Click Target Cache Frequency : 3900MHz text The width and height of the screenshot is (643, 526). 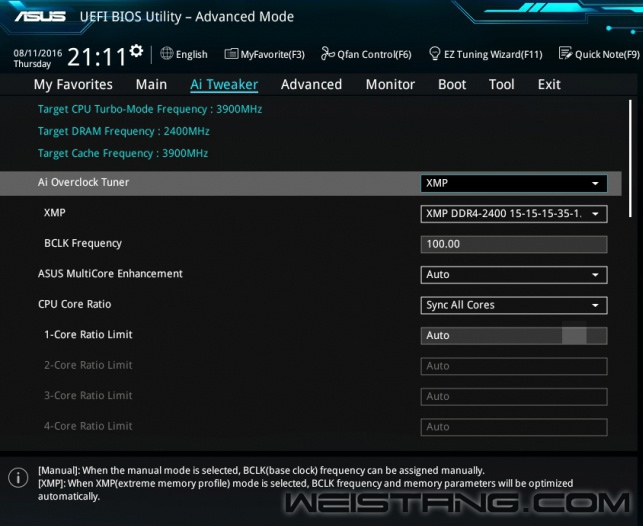[123, 153]
